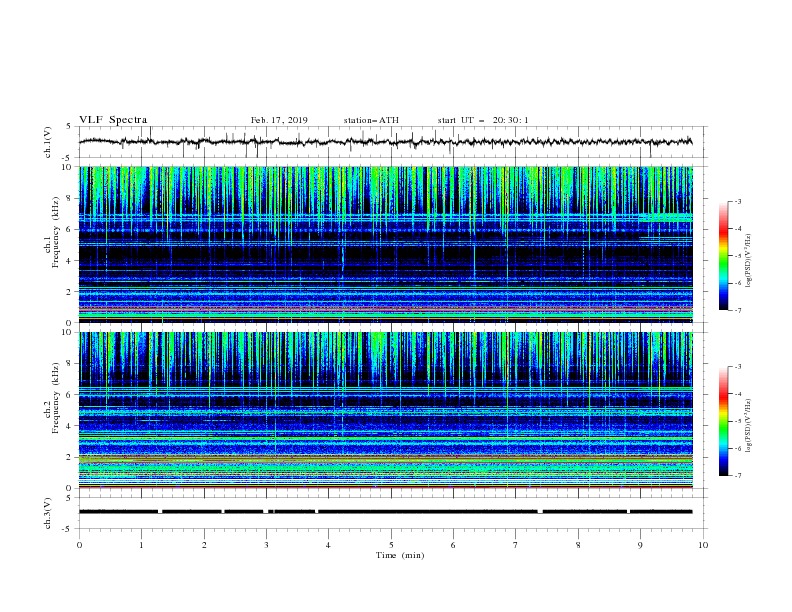Screen dimensions: 792x612
Task: Click the "ch.1(V)" waveform axis label
Action: 48,142
